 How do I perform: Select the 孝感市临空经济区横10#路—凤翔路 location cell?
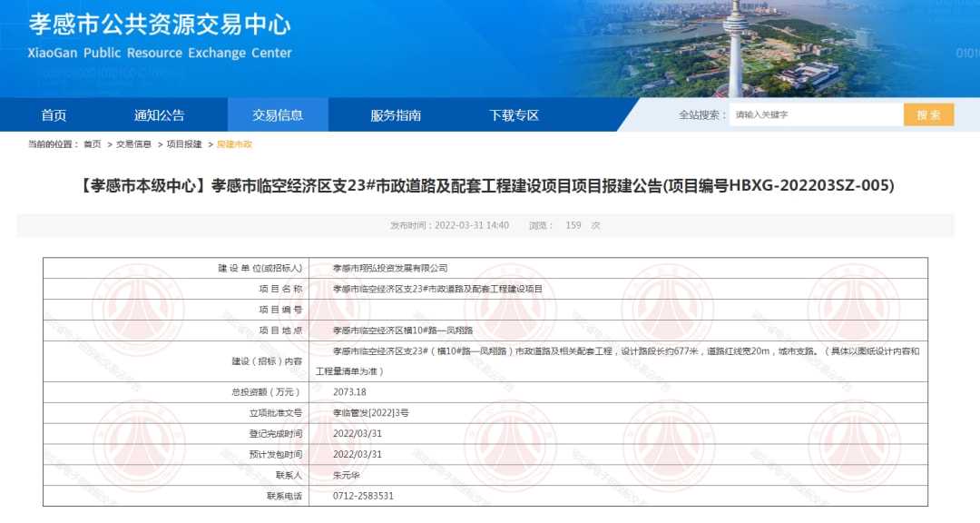403,331
